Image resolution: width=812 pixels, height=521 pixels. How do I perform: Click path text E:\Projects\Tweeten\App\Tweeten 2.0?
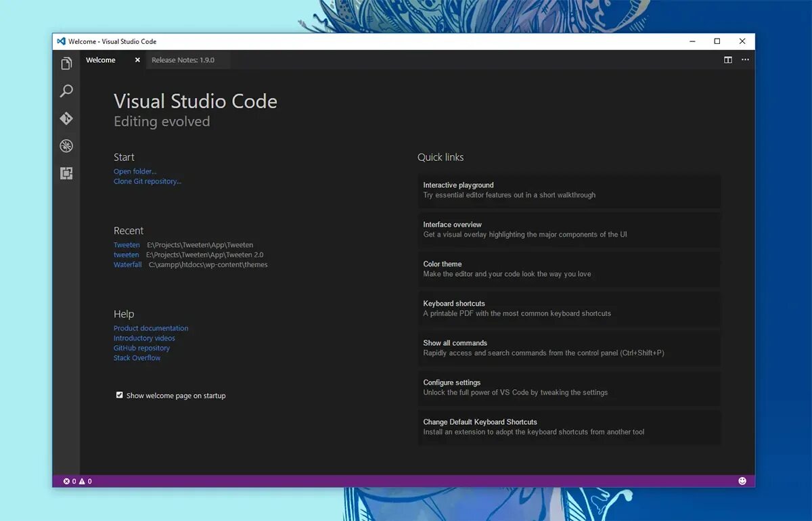[205, 255]
